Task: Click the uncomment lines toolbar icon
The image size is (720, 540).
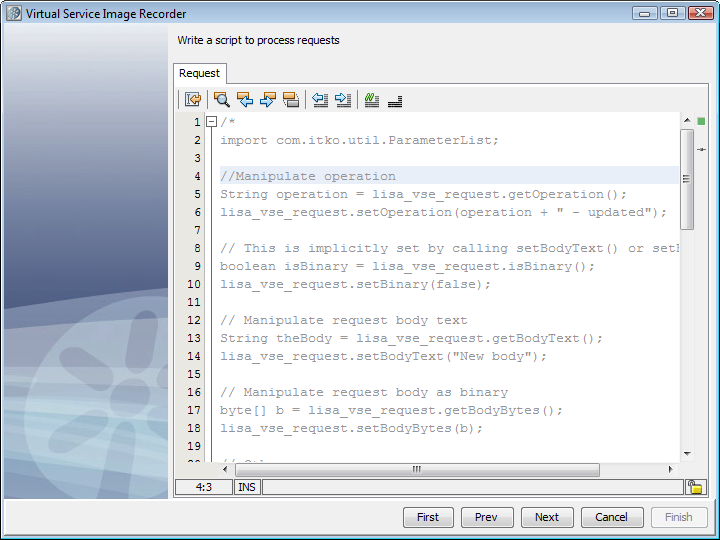Action: coord(395,101)
